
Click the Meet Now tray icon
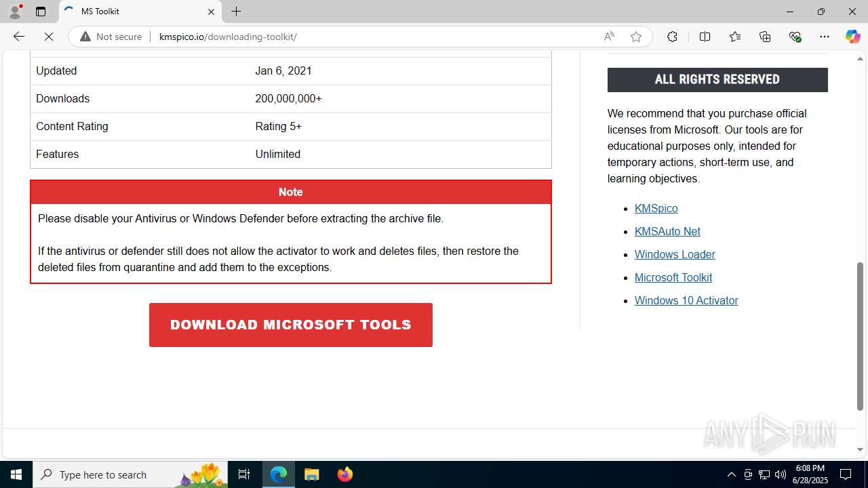[748, 474]
